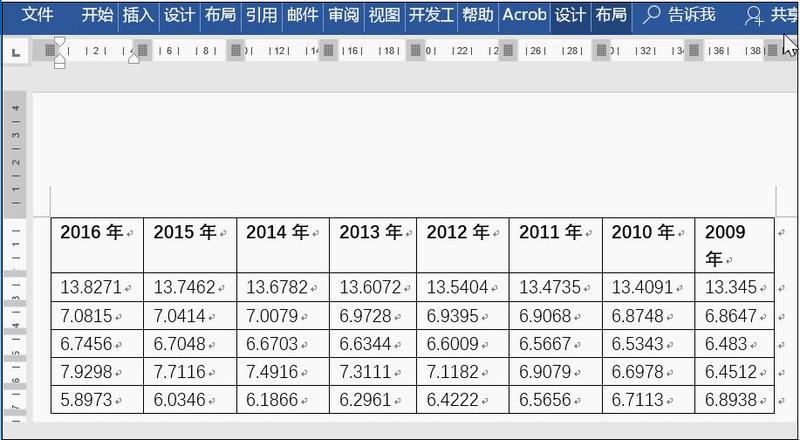The height and width of the screenshot is (440, 800).
Task: Click the cell containing 6.7456
Action: [97, 344]
